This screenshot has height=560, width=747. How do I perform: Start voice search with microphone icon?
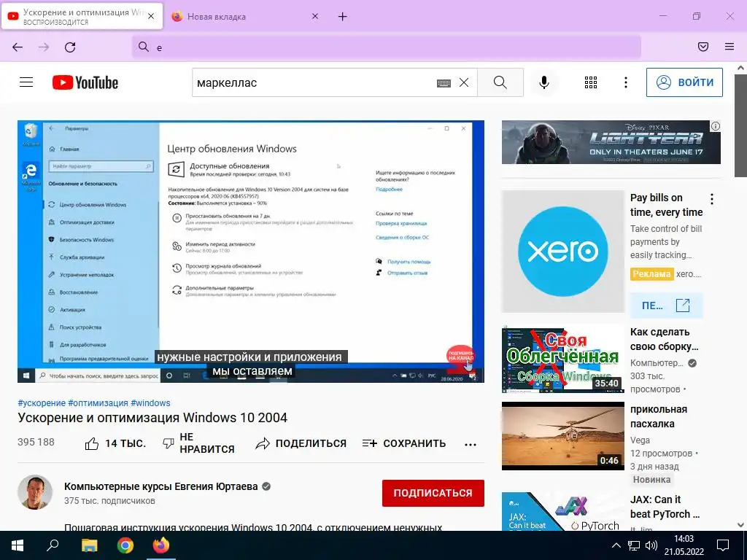click(x=544, y=82)
